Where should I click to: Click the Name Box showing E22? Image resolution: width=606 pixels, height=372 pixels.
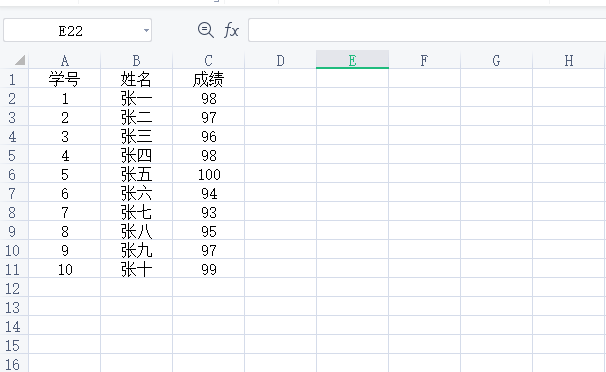(77, 30)
